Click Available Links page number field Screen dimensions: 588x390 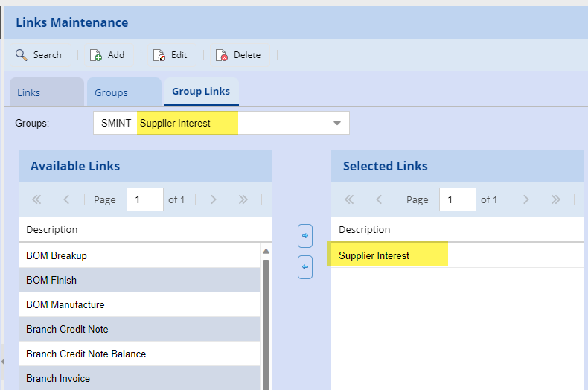(x=144, y=199)
